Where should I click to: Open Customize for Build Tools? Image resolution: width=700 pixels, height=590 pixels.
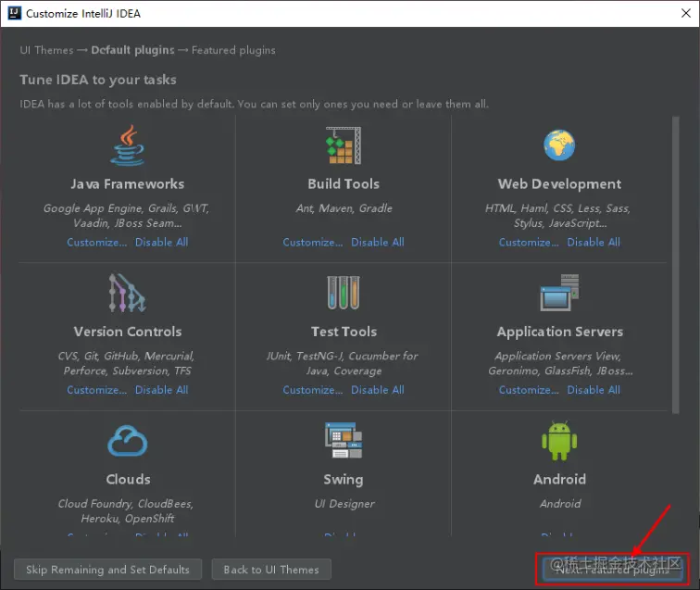pyautogui.click(x=313, y=242)
